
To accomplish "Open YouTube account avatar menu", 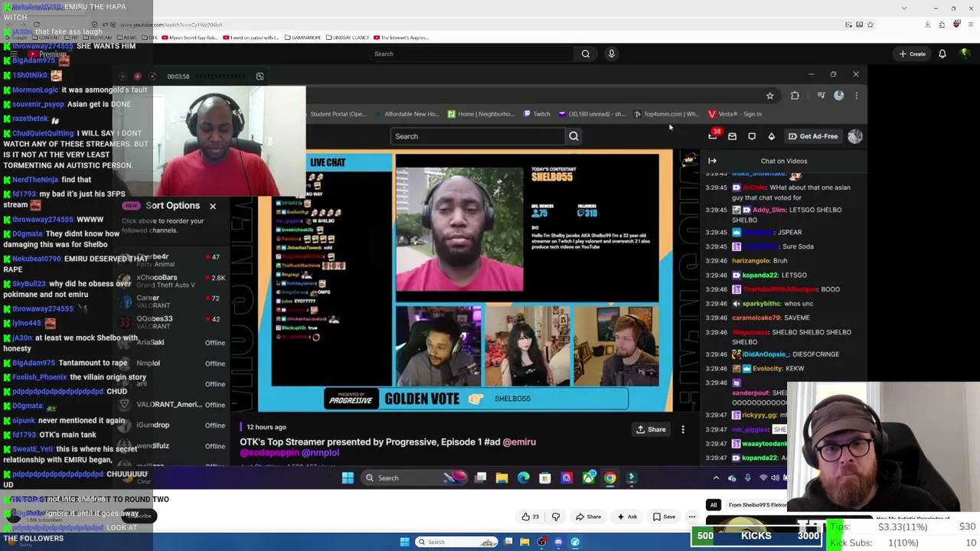I will tap(965, 54).
